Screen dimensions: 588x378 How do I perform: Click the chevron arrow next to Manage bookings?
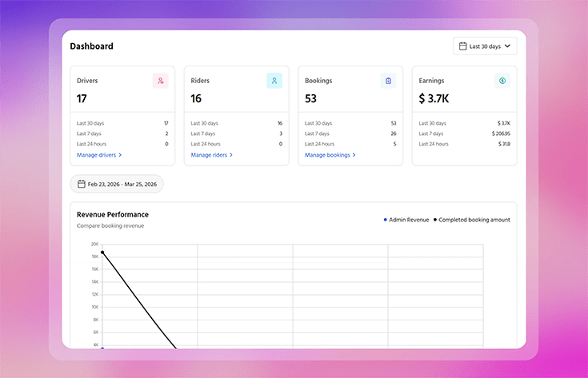(x=354, y=155)
